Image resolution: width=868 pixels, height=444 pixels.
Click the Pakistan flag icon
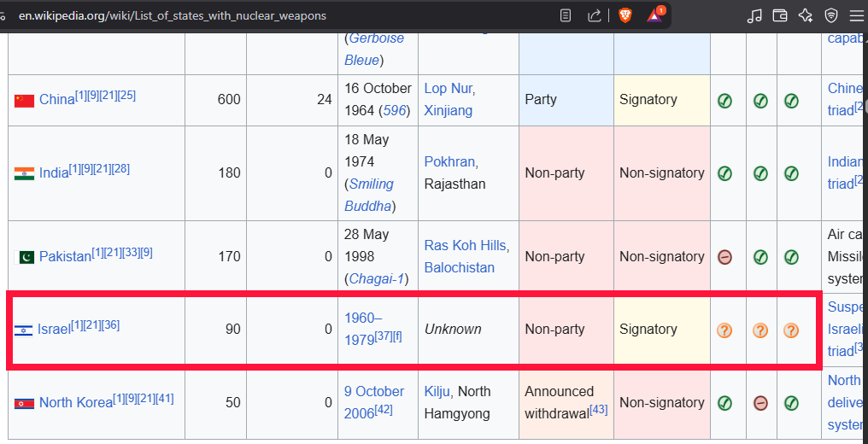tap(25, 257)
